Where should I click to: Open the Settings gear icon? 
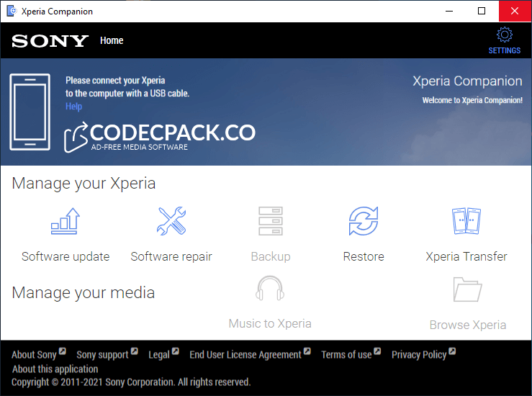[x=504, y=35]
